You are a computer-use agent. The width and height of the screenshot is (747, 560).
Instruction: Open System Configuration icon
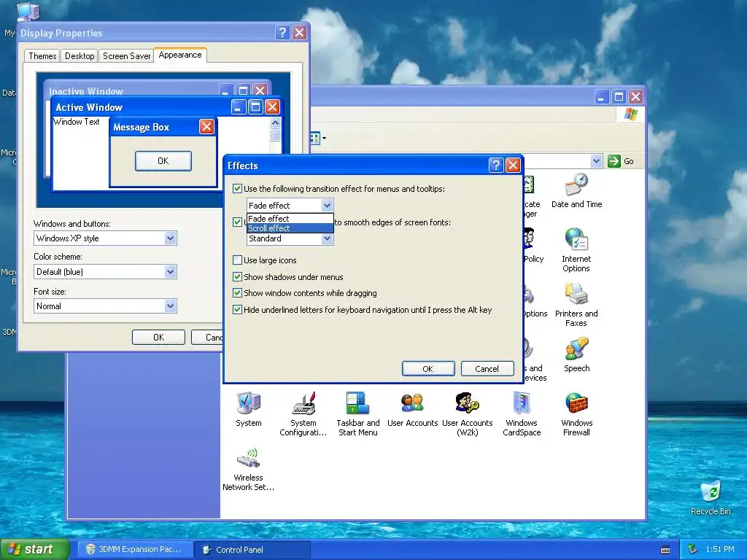point(303,414)
